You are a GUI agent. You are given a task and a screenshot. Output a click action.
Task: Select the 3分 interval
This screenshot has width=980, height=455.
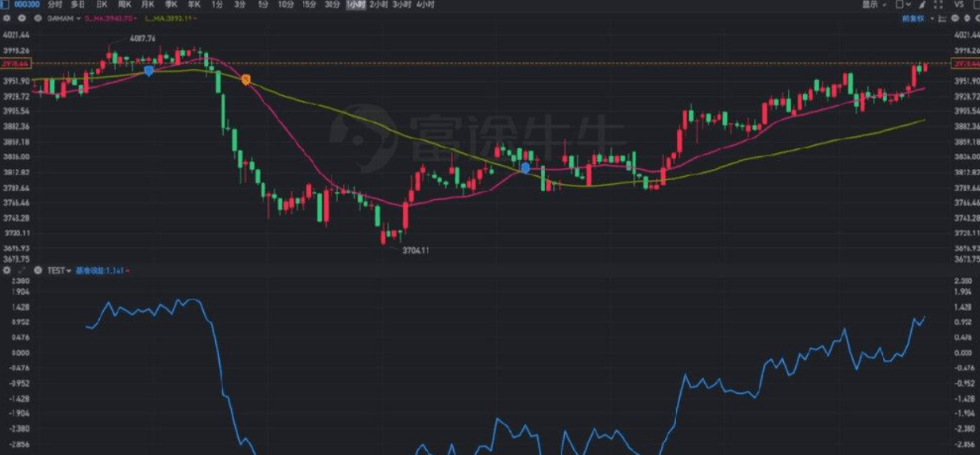click(240, 5)
